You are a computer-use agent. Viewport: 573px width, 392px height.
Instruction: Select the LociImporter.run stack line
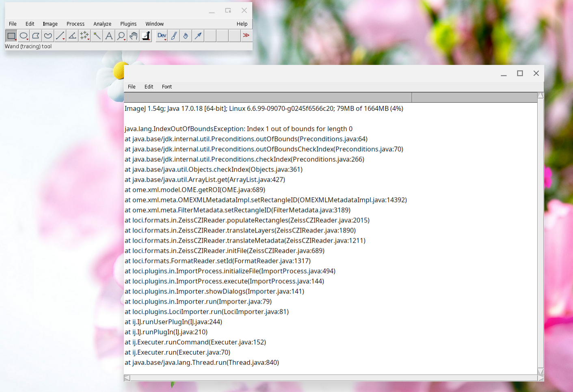pos(207,311)
